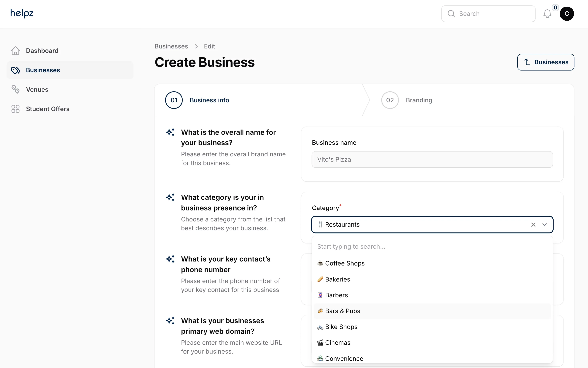The image size is (588, 368).
Task: Pick the Convenience category option
Action: pos(432,358)
